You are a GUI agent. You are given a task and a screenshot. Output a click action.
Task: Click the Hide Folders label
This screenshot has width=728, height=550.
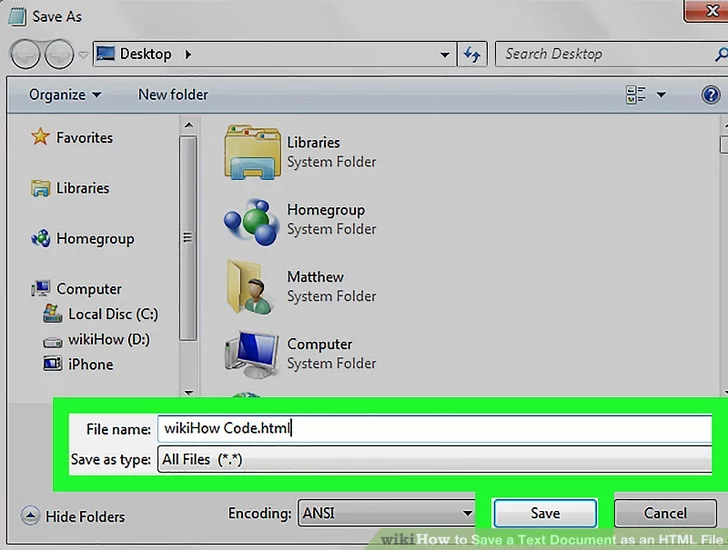[x=85, y=517]
